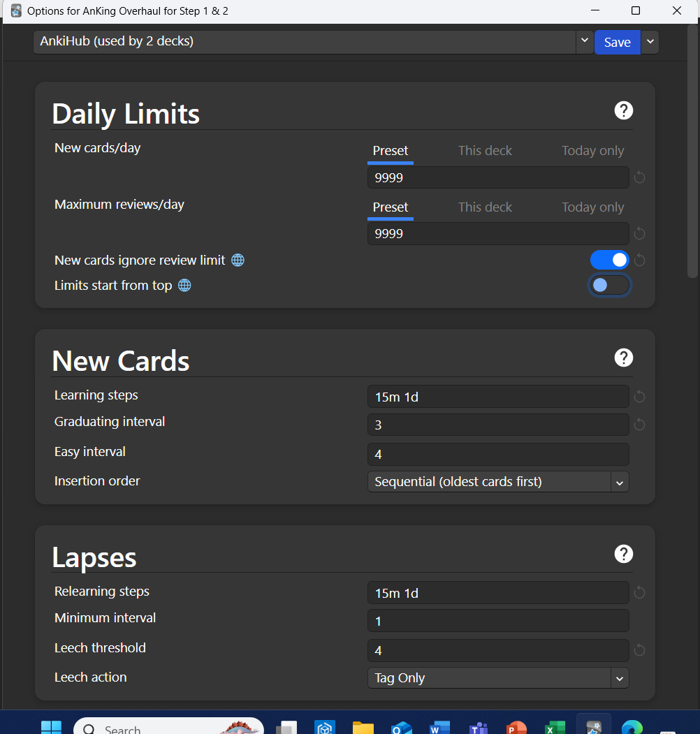Open the Daily Limits help icon

[623, 110]
